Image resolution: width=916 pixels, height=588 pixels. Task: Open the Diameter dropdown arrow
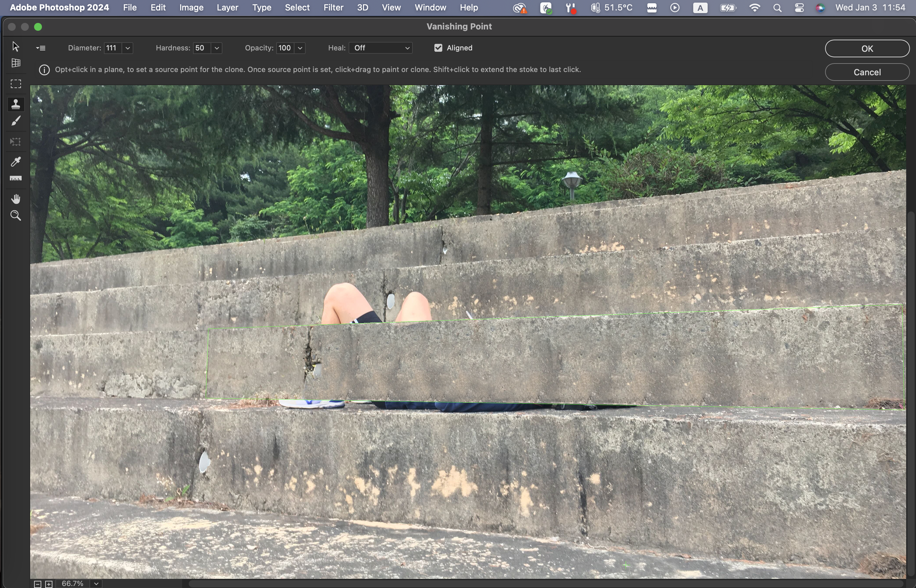[x=127, y=48]
